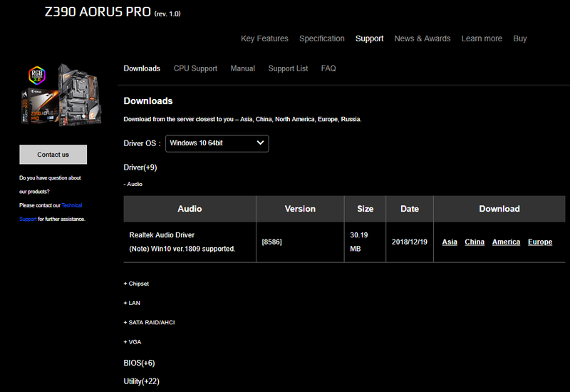Download audio driver from Asia server
Screen dimensions: 570x392
450,242
